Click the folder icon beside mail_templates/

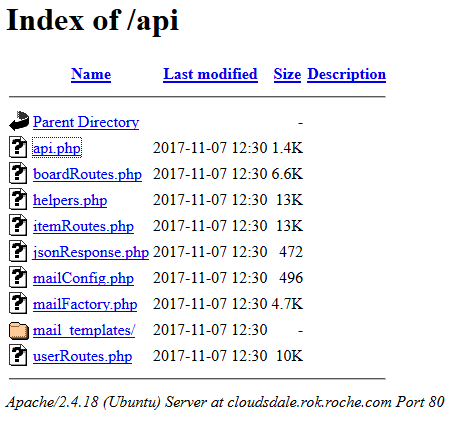(x=19, y=331)
